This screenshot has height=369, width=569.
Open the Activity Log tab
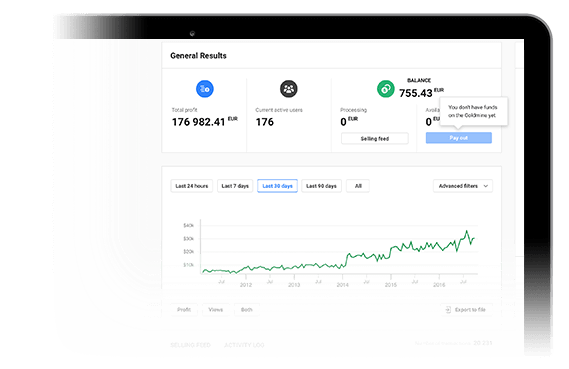(244, 345)
